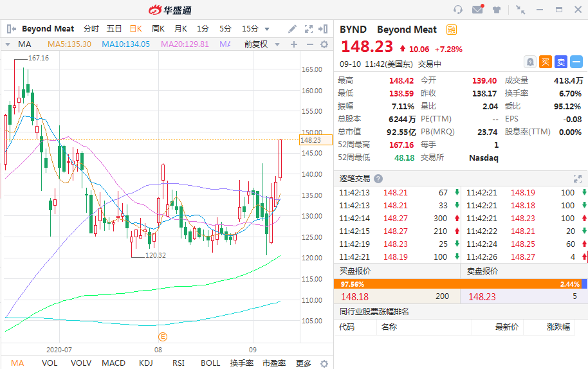
Task: Select the RSI indicator
Action: (178, 363)
